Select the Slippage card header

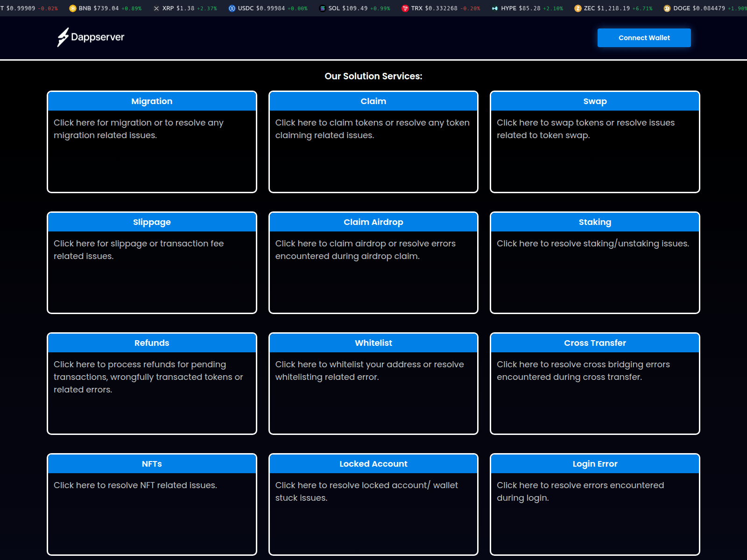pyautogui.click(x=152, y=222)
